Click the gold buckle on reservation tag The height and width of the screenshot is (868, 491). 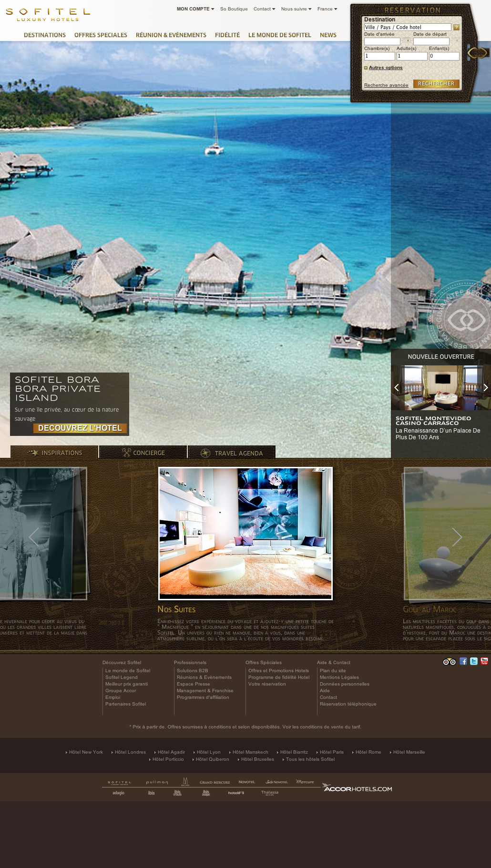(477, 52)
